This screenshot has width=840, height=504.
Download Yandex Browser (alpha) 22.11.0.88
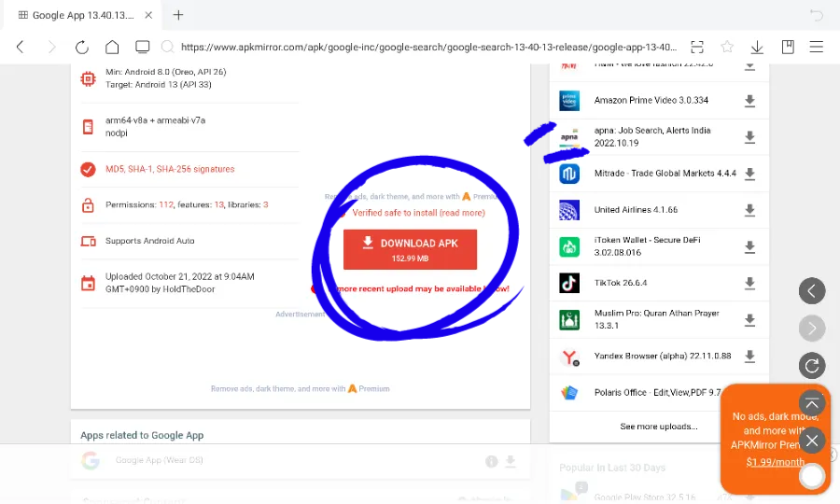point(750,357)
